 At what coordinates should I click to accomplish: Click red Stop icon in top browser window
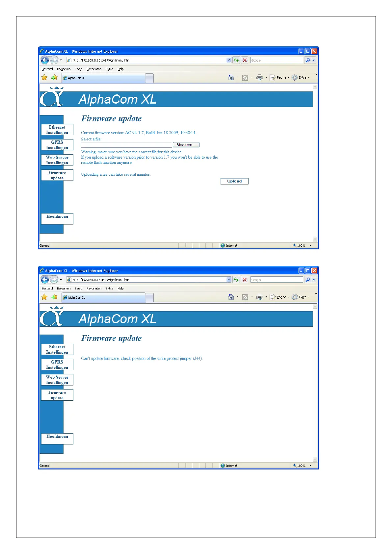click(245, 60)
